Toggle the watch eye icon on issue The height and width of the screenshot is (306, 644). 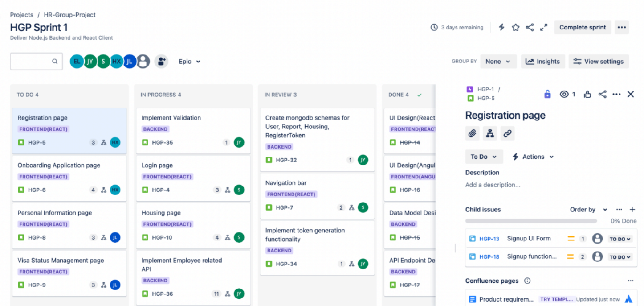point(565,94)
